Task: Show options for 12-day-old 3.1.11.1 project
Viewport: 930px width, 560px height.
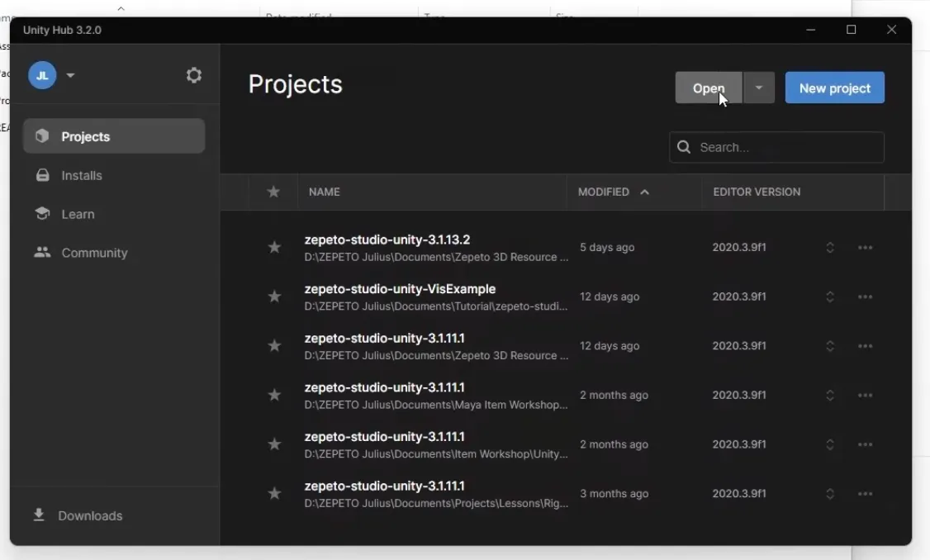Action: pyautogui.click(x=865, y=346)
